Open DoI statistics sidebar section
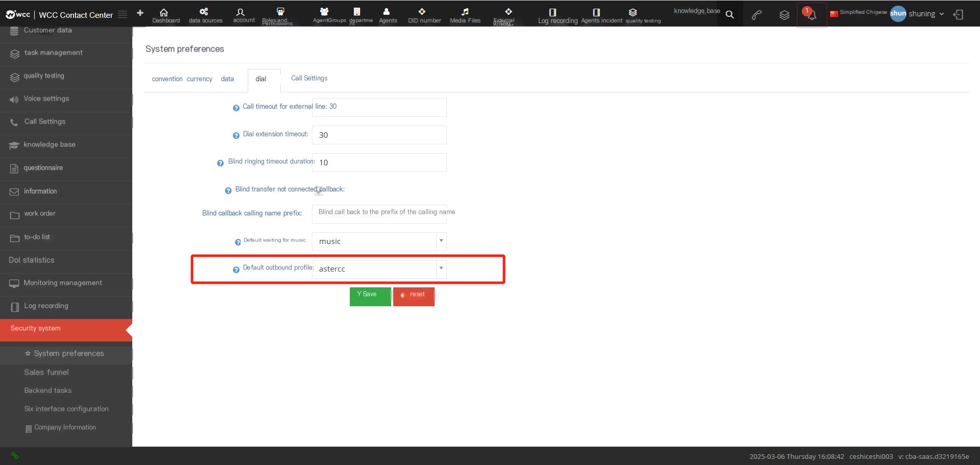 point(66,260)
